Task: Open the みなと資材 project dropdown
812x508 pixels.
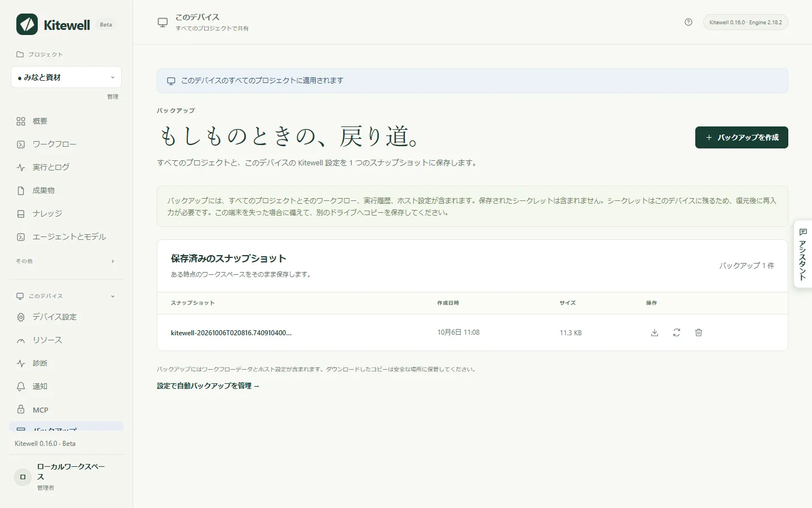Action: (66, 77)
